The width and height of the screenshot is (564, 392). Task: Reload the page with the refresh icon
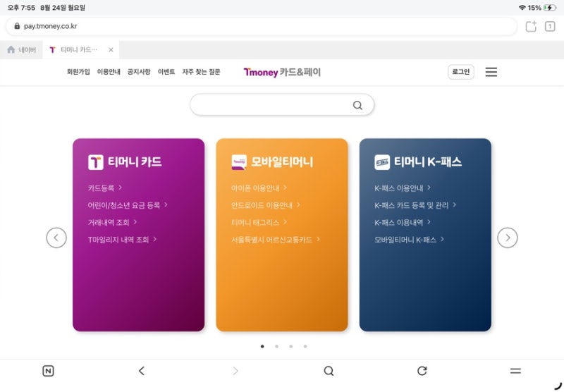tap(422, 371)
